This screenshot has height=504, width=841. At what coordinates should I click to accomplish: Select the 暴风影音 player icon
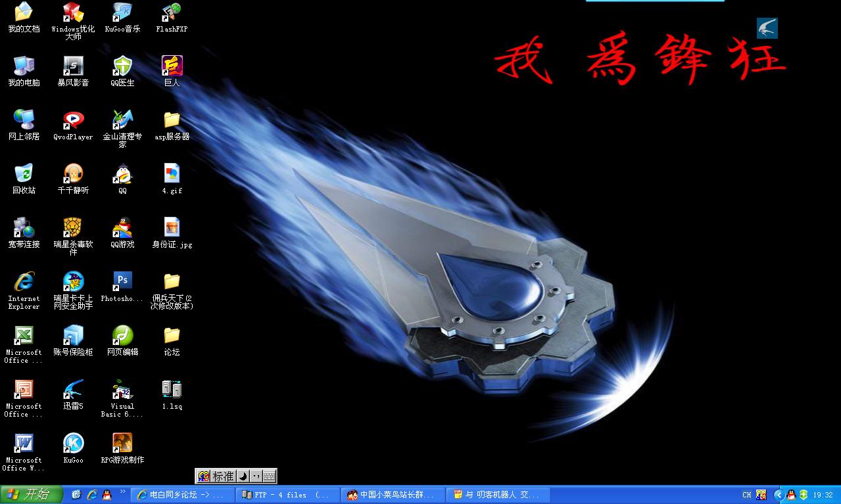[x=73, y=66]
